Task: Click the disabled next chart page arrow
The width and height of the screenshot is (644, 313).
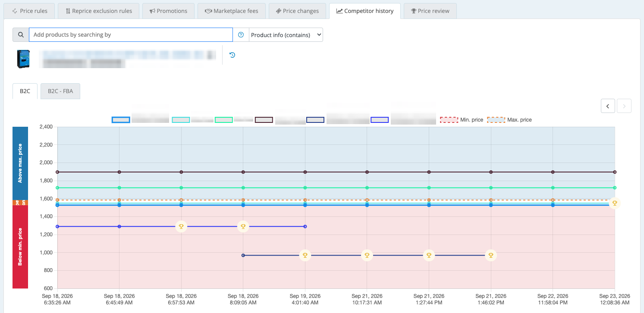Action: tap(624, 106)
